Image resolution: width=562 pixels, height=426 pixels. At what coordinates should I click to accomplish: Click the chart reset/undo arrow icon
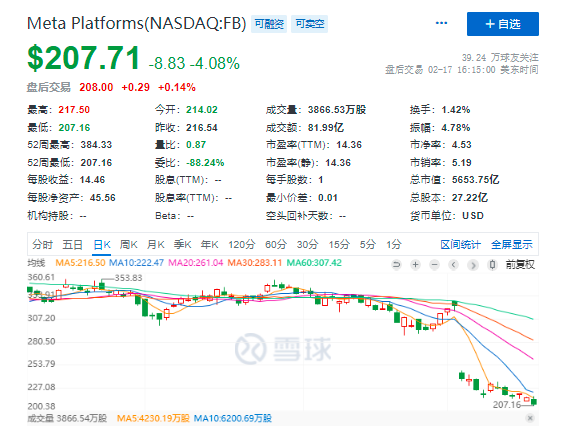[x=396, y=265]
